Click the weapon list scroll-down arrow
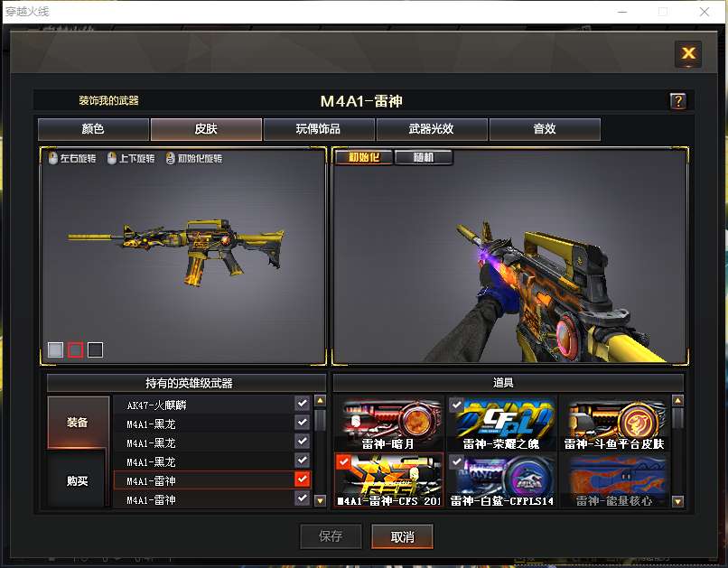 321,500
